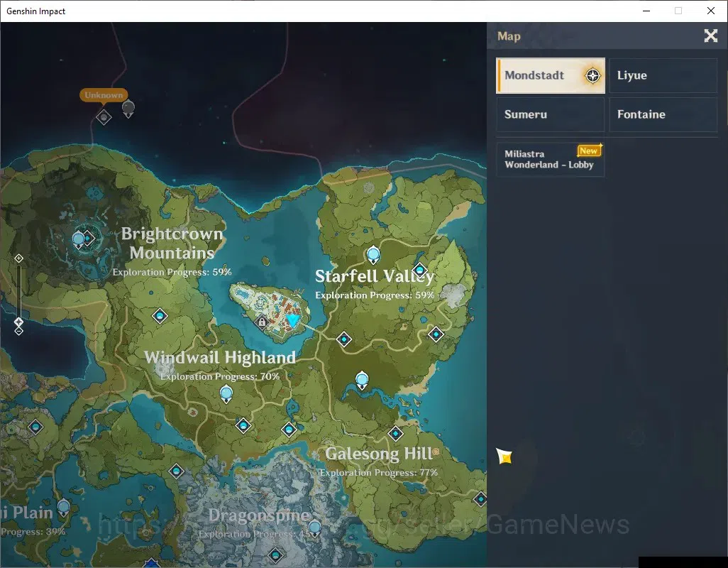Select waypoint at map's far left edge
728x568 pixels.
click(35, 426)
